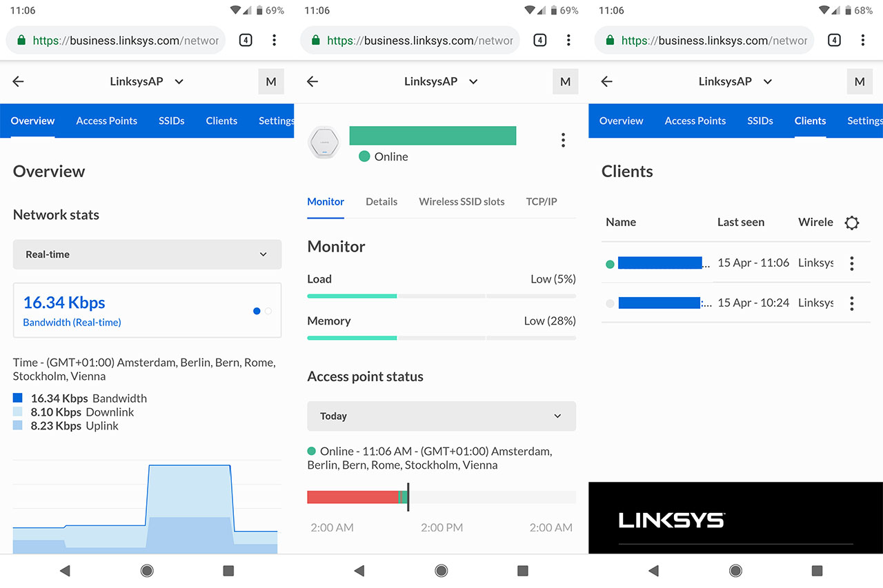Tap address bar URL in right screen
Screen dimensions: 883x588
(x=714, y=41)
